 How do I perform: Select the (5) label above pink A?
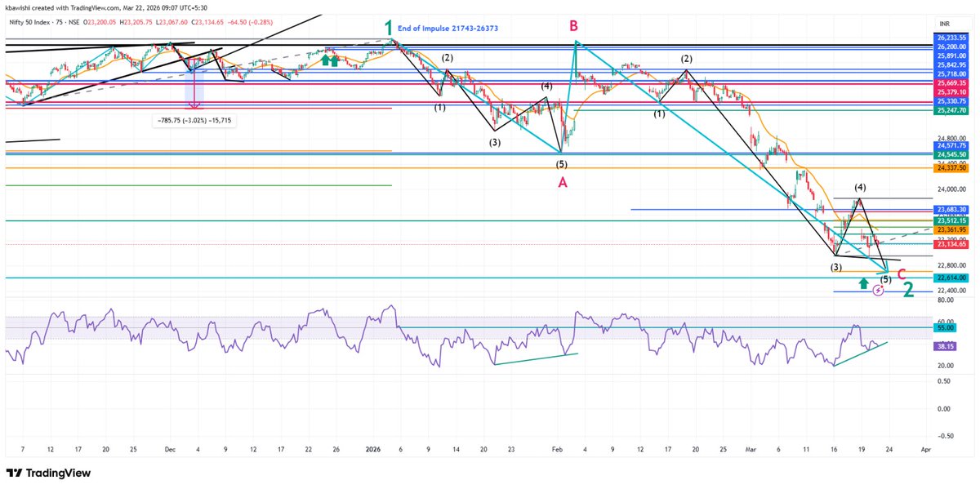coord(562,163)
